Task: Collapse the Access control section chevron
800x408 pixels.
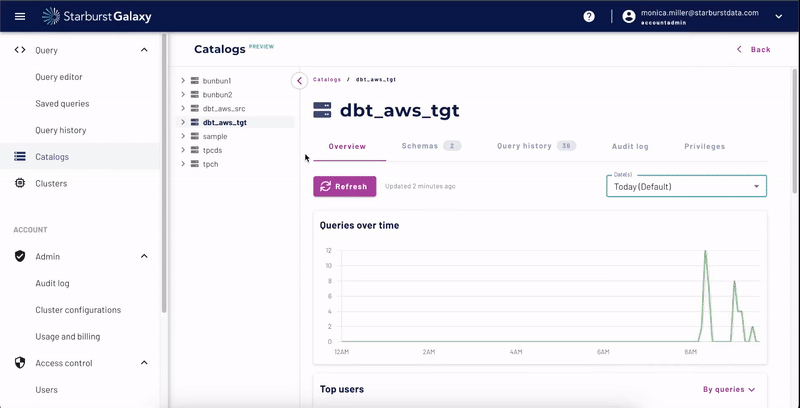Action: coord(144,363)
